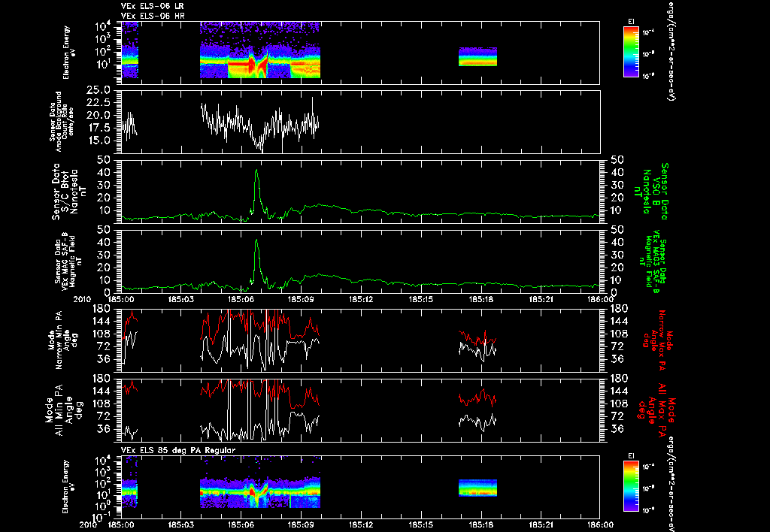Click the count rate trace segment starting at 185:00
The height and width of the screenshot is (532, 770).
(x=129, y=125)
